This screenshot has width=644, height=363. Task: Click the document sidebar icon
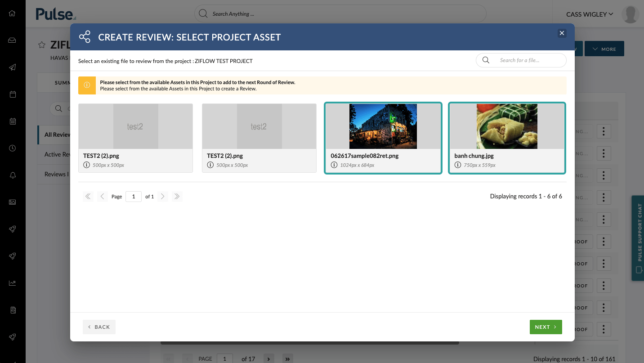13,310
